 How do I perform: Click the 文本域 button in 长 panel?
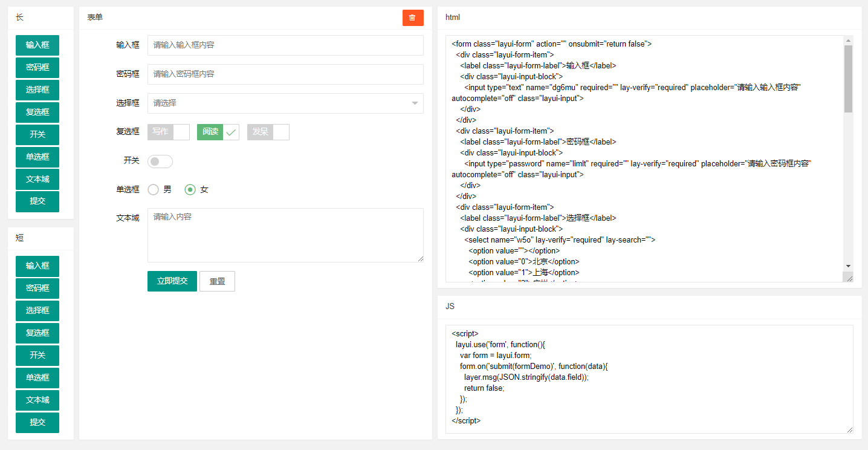click(37, 179)
